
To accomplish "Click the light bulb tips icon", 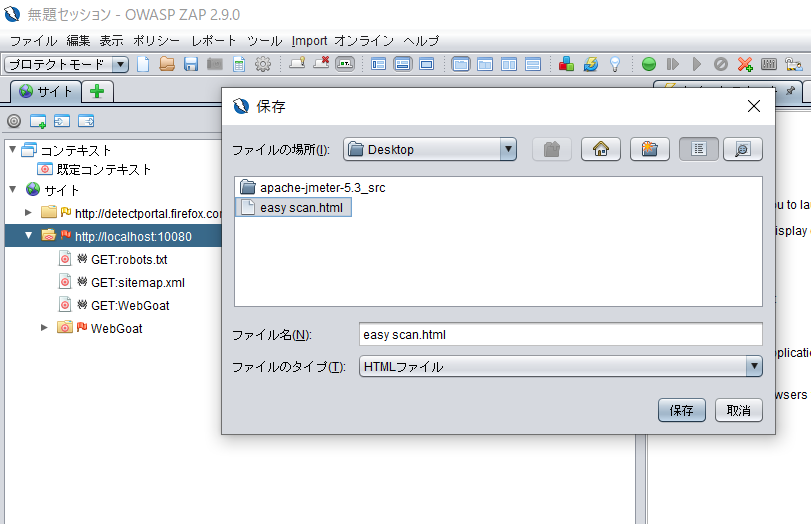I will [614, 64].
